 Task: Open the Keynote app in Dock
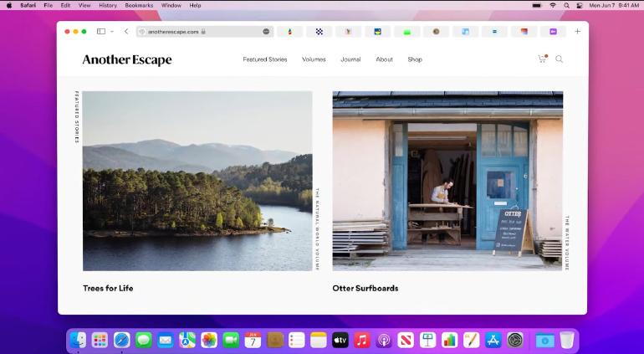[x=427, y=340]
